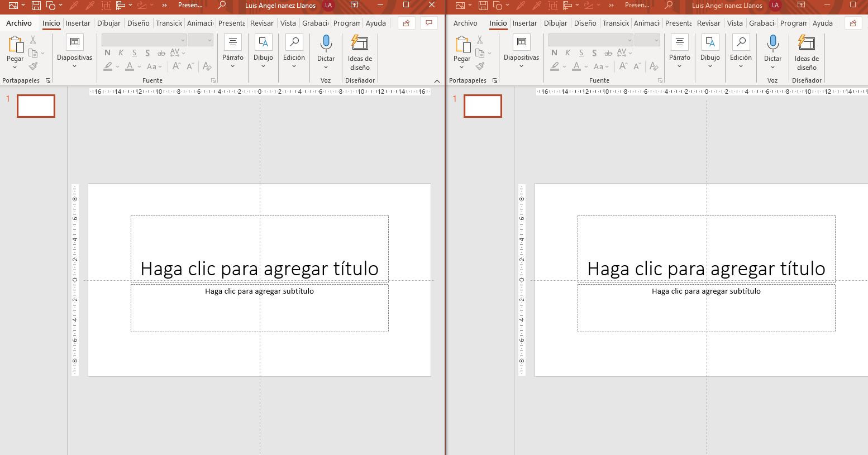Collapse the ribbon in left window
This screenshot has height=455, width=868.
coord(437,81)
